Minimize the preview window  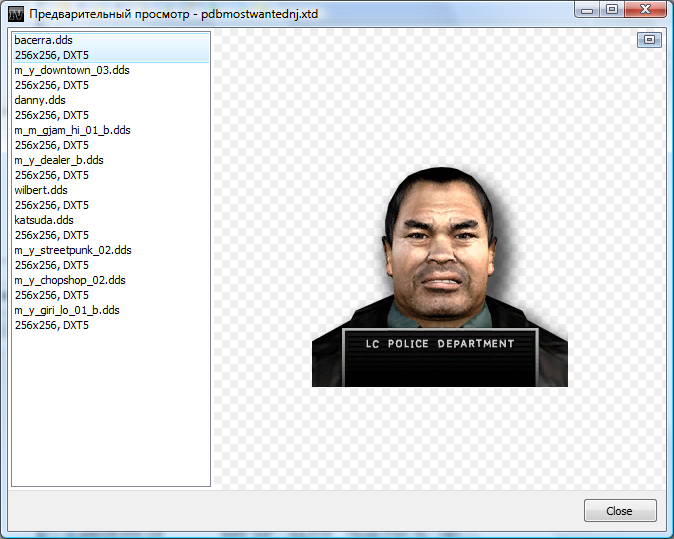click(x=587, y=9)
